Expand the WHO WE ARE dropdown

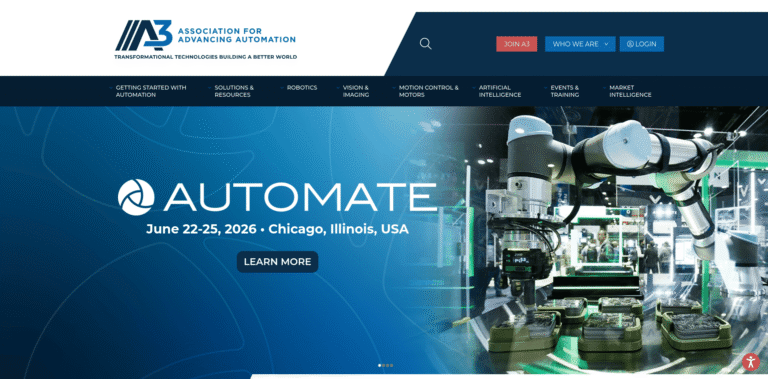click(x=580, y=44)
